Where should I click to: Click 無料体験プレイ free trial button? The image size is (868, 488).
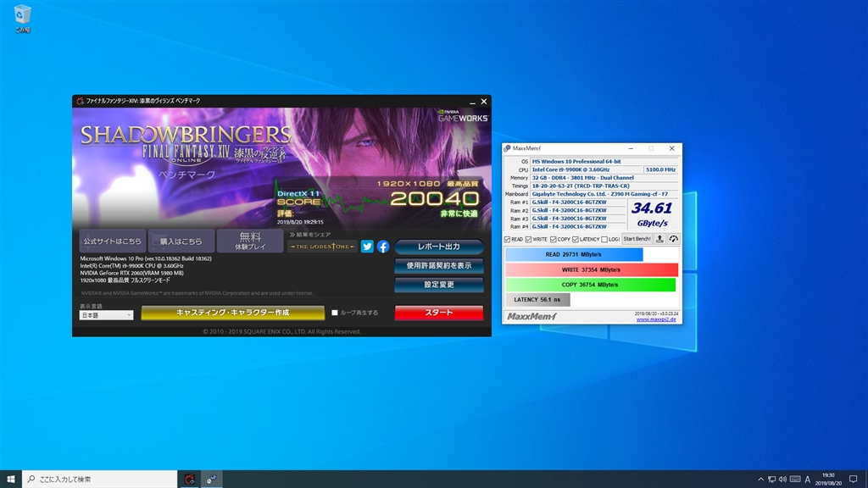point(250,241)
